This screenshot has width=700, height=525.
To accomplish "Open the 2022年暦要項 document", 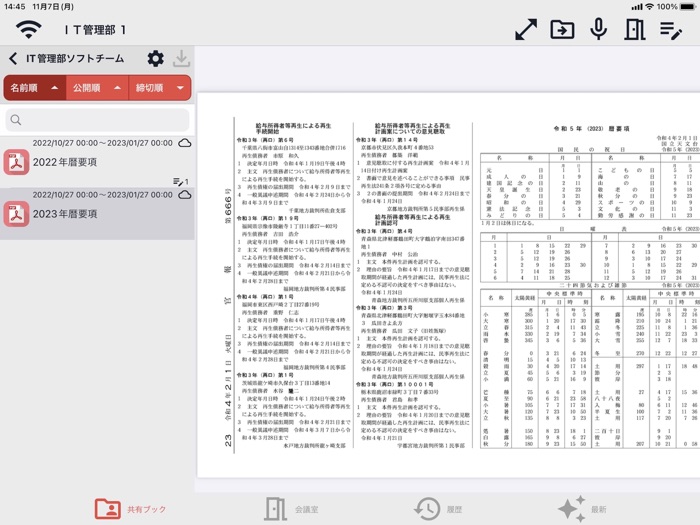I will click(x=97, y=162).
